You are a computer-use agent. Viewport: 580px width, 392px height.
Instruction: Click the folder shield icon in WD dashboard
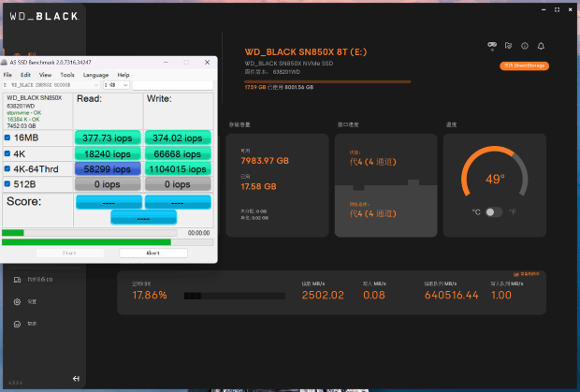pos(509,46)
